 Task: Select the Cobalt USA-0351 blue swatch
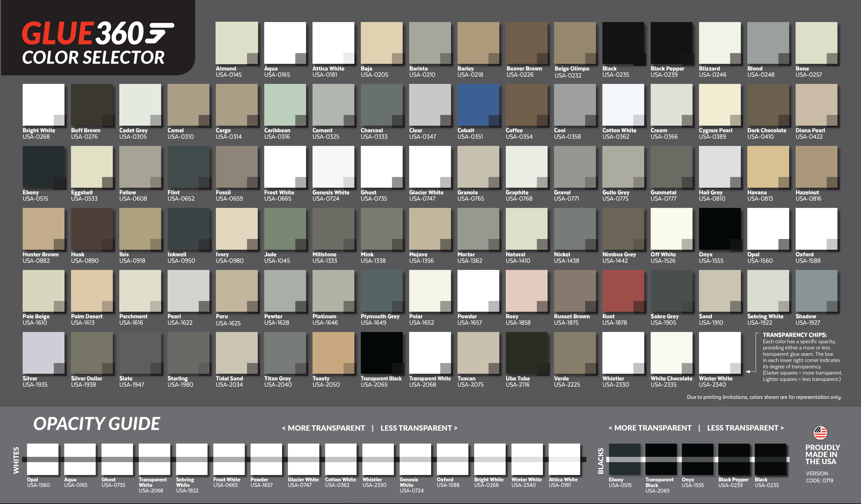point(478,105)
